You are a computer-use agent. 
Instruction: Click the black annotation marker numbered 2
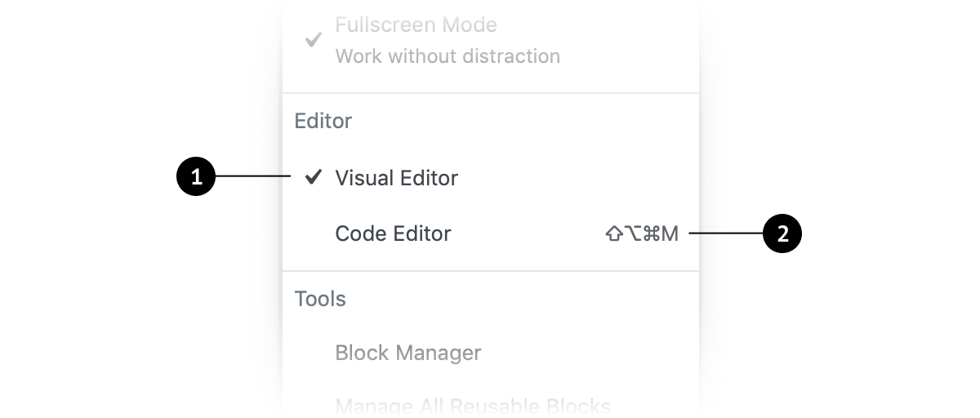[782, 233]
